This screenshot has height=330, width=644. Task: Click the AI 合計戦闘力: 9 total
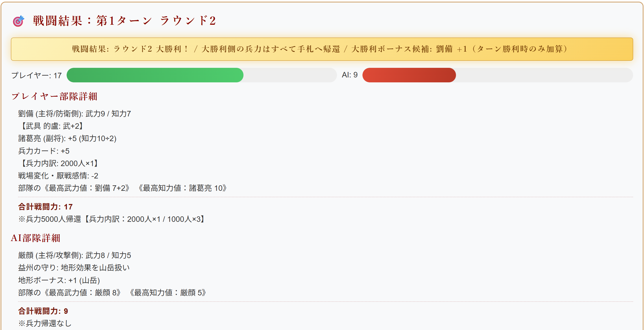[43, 311]
